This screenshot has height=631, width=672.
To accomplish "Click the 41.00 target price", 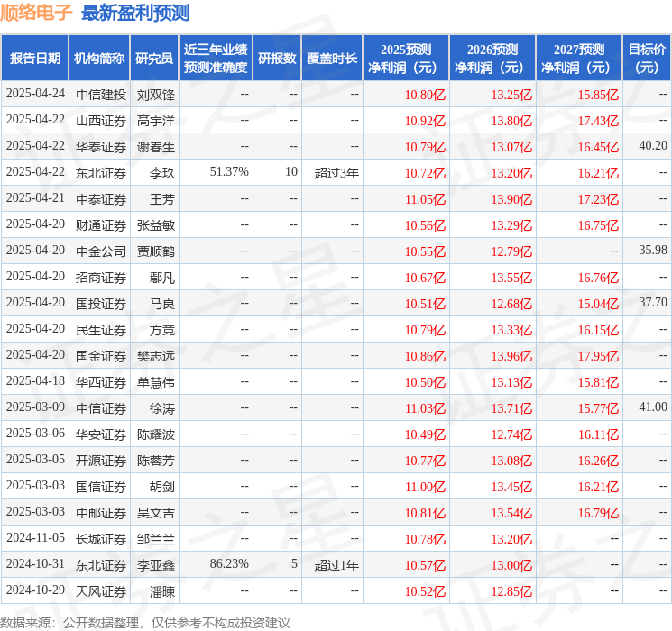I will click(x=653, y=407).
